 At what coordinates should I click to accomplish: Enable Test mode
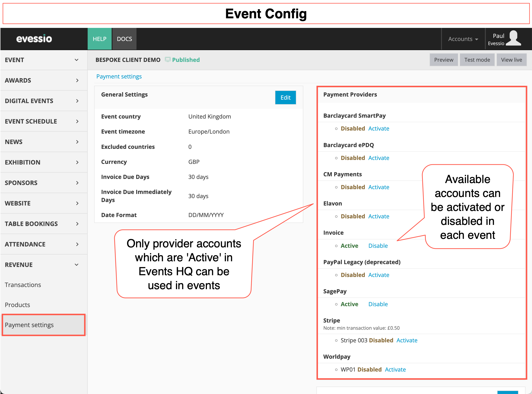coord(477,60)
